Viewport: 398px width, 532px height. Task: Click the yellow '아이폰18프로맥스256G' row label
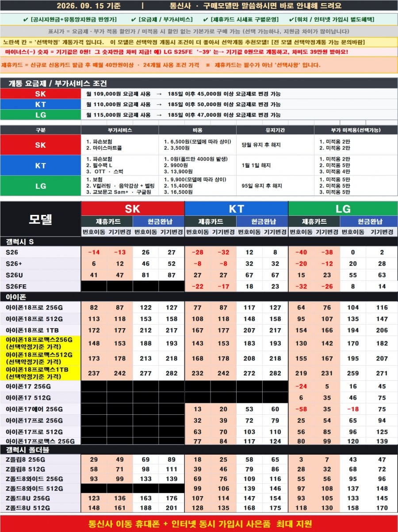coord(41,343)
